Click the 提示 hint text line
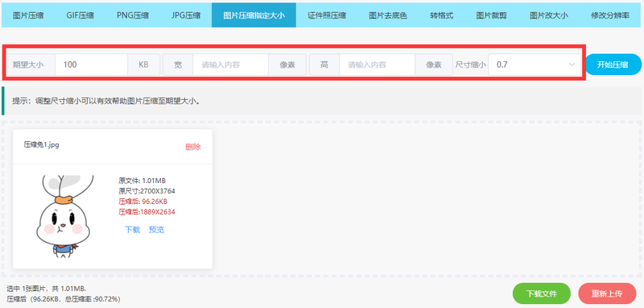This screenshot has height=308, width=644. tap(106, 101)
